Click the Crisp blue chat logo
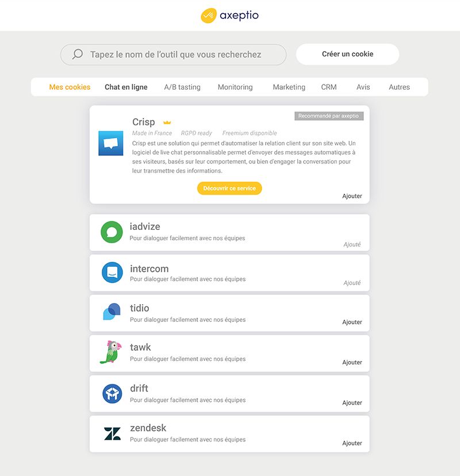The width and height of the screenshot is (460, 476). coord(111,143)
